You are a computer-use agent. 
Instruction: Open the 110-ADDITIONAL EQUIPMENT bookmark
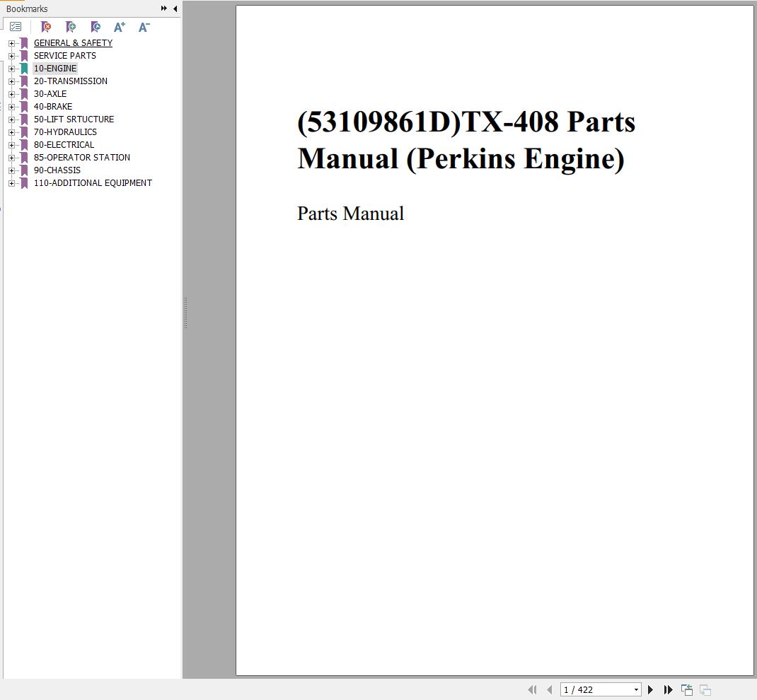point(93,183)
